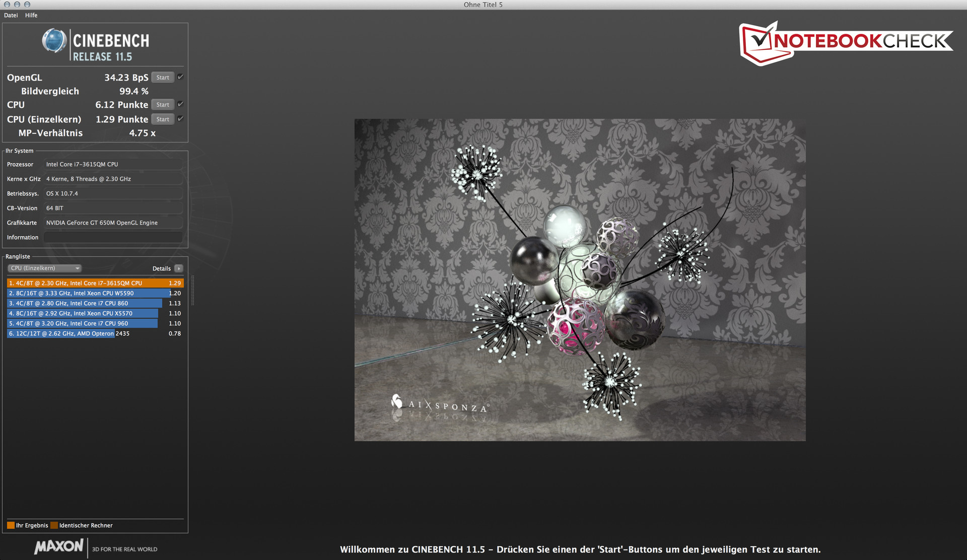Click the Details arrow icon in Rangliste
The image size is (967, 560).
pyautogui.click(x=179, y=268)
